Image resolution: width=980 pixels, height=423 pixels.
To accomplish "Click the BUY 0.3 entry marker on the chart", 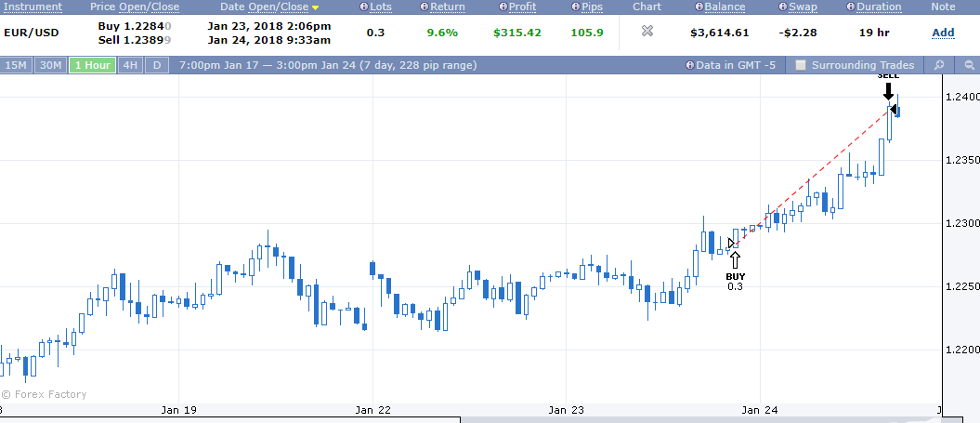I will (735, 271).
